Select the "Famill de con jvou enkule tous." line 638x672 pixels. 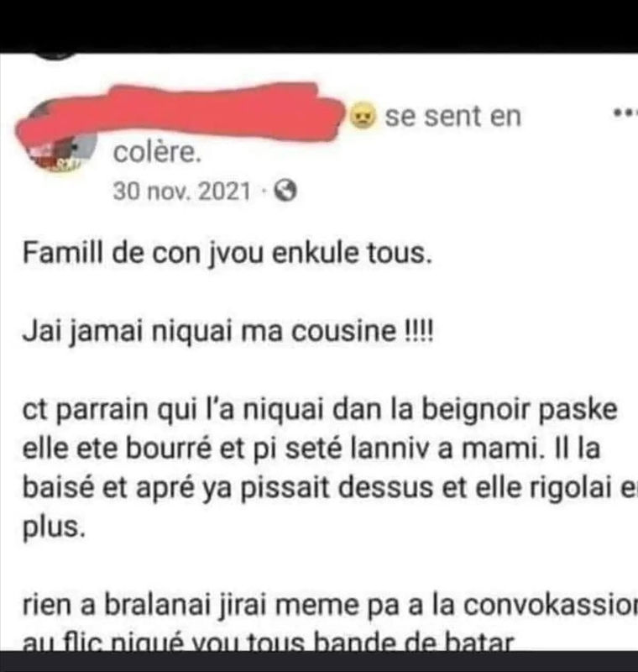click(227, 253)
